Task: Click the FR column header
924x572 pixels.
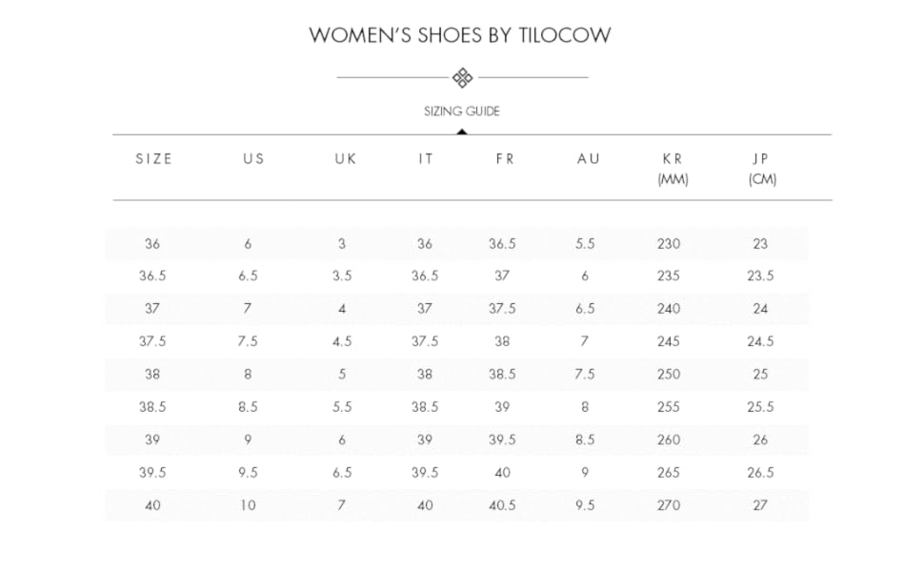Action: pyautogui.click(x=505, y=159)
